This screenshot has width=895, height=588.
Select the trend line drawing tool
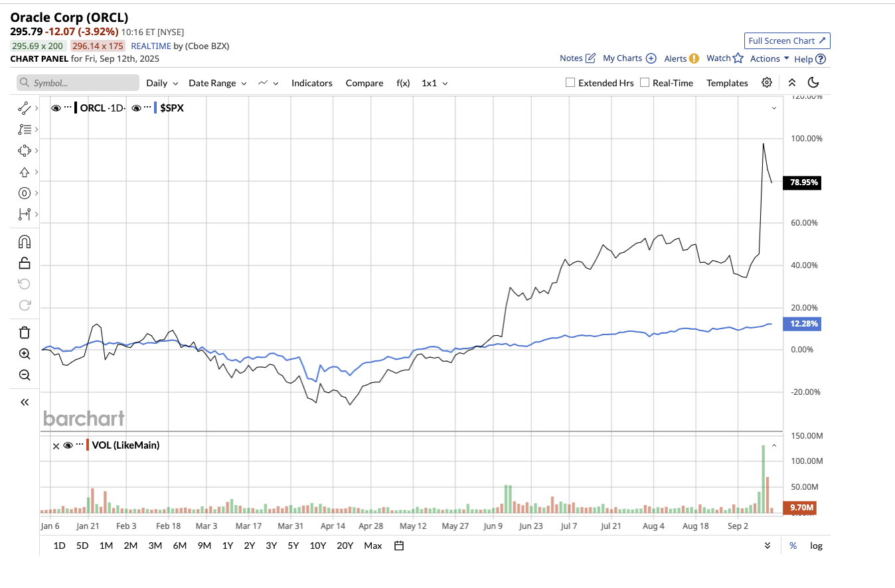tap(25, 108)
